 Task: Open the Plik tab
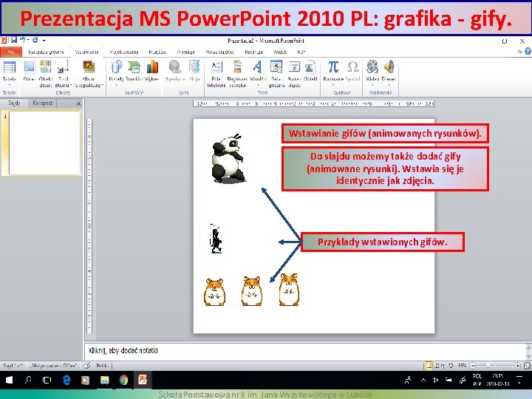point(11,52)
